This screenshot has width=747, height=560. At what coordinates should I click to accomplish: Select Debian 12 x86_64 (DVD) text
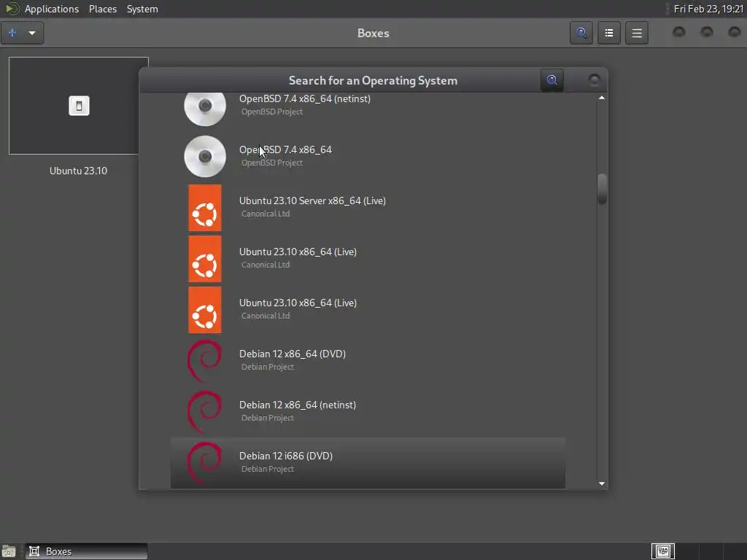(x=293, y=354)
